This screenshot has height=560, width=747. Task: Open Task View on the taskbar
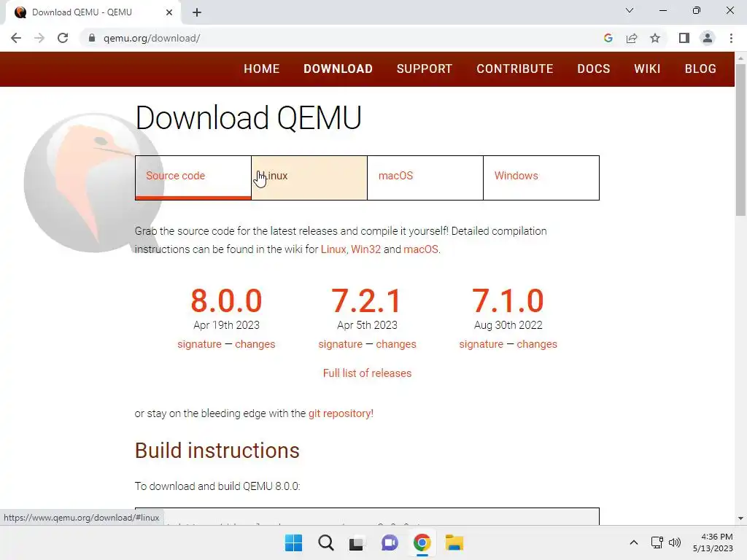point(356,542)
